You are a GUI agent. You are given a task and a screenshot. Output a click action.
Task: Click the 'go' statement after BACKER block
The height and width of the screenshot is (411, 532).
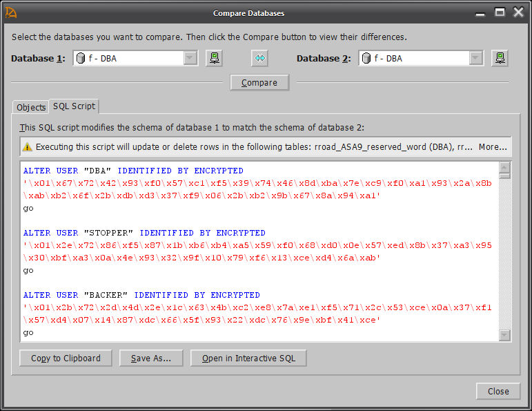coord(28,332)
